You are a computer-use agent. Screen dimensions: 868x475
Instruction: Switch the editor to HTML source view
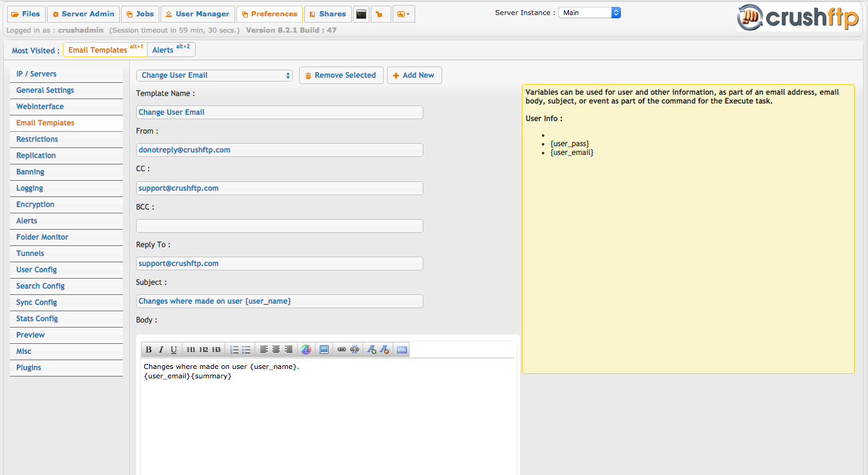(402, 350)
